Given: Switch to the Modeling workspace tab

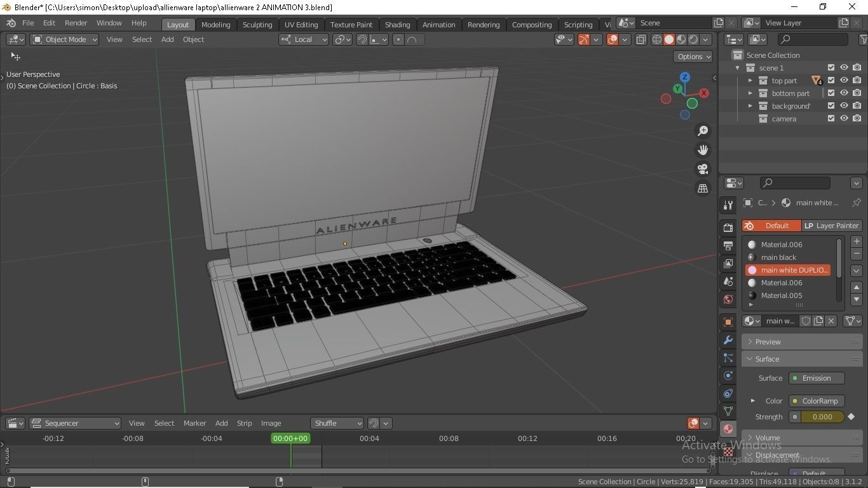Looking at the screenshot, I should (x=215, y=25).
